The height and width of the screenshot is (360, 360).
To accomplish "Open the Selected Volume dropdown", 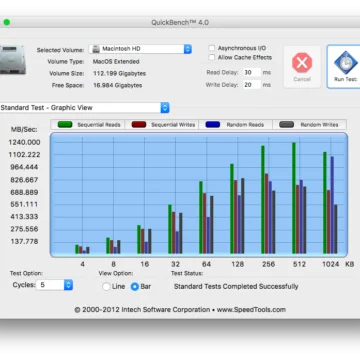I will coord(140,49).
